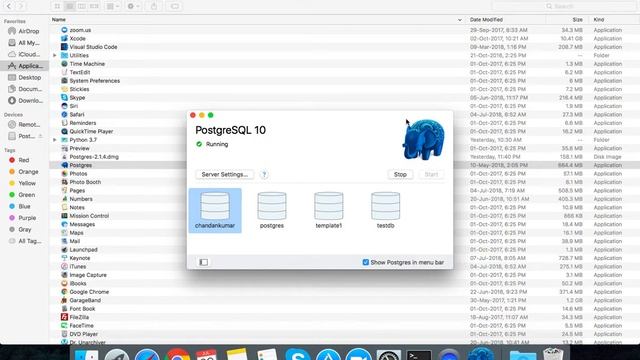The image size is (640, 360).
Task: Open Skype from the Dock
Action: 298,354
